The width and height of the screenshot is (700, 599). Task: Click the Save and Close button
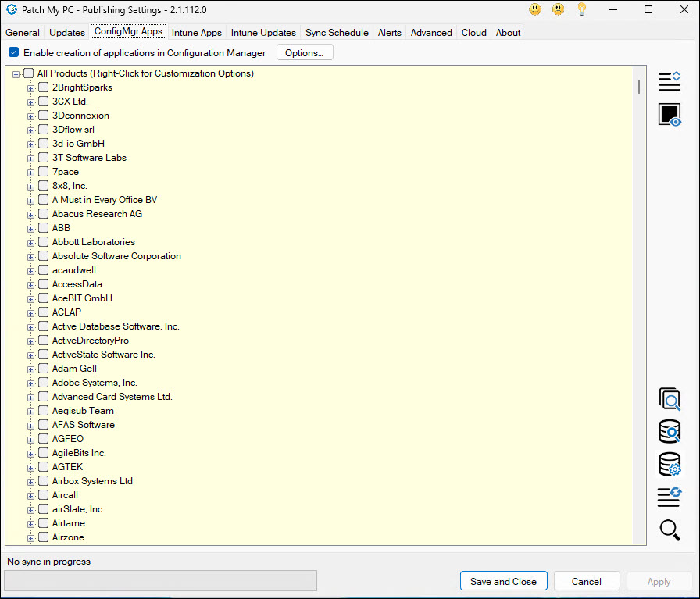(503, 581)
